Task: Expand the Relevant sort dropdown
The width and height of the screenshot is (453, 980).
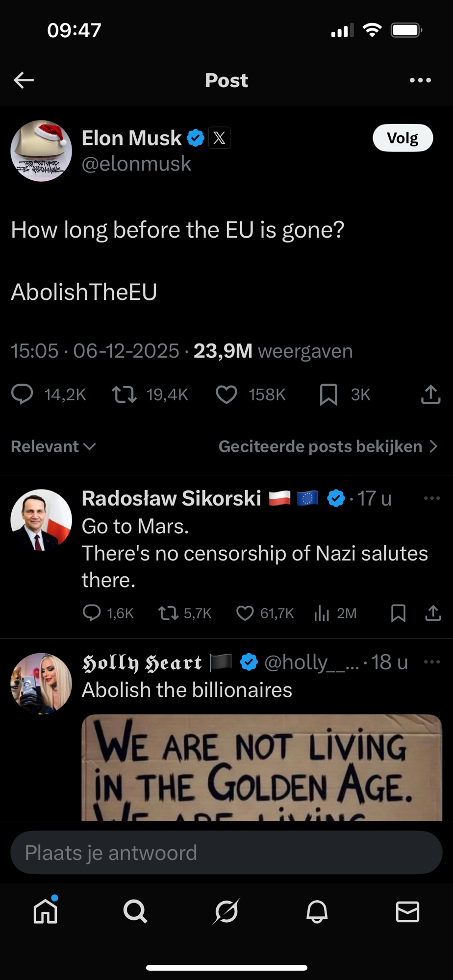Action: pyautogui.click(x=53, y=446)
